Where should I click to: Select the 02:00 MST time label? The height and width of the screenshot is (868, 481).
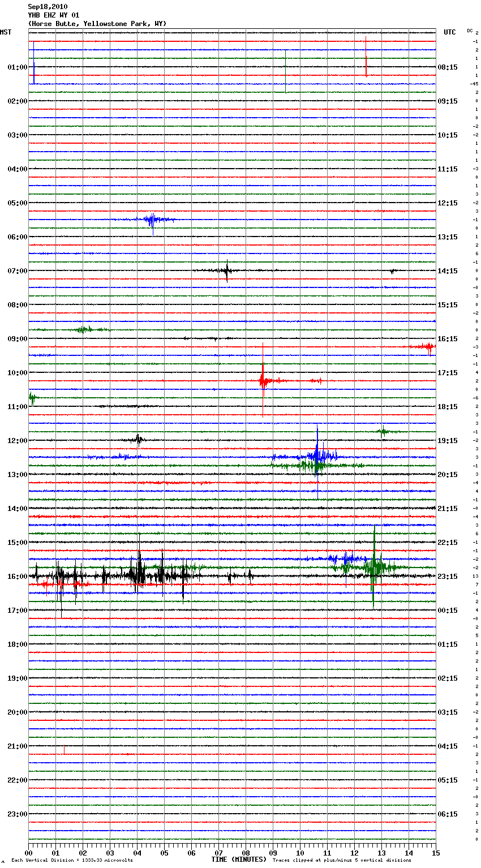17,101
